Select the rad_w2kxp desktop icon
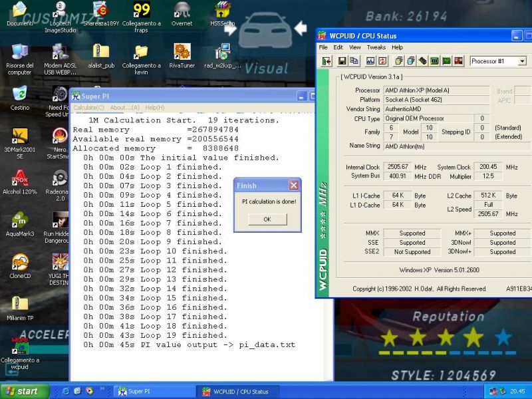The width and height of the screenshot is (532, 399). coord(223,57)
